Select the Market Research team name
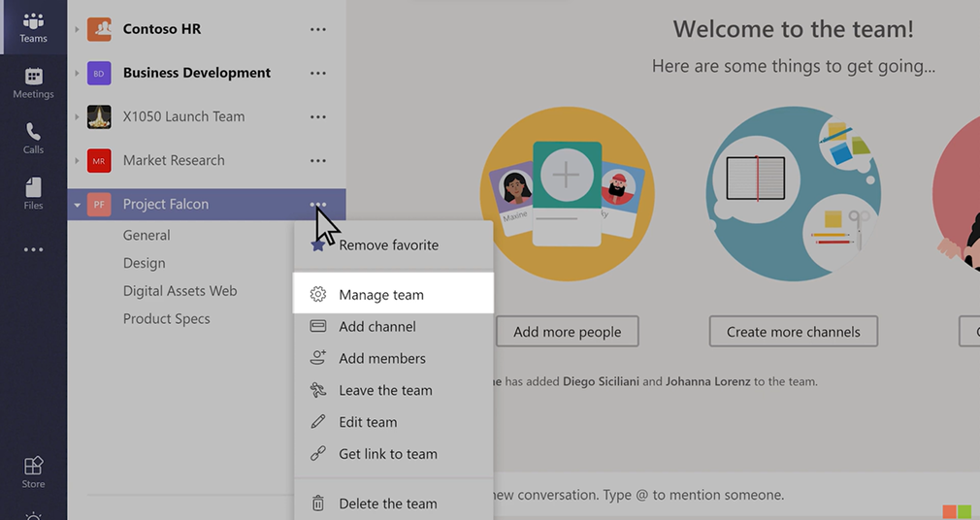This screenshot has height=520, width=980. click(x=173, y=160)
